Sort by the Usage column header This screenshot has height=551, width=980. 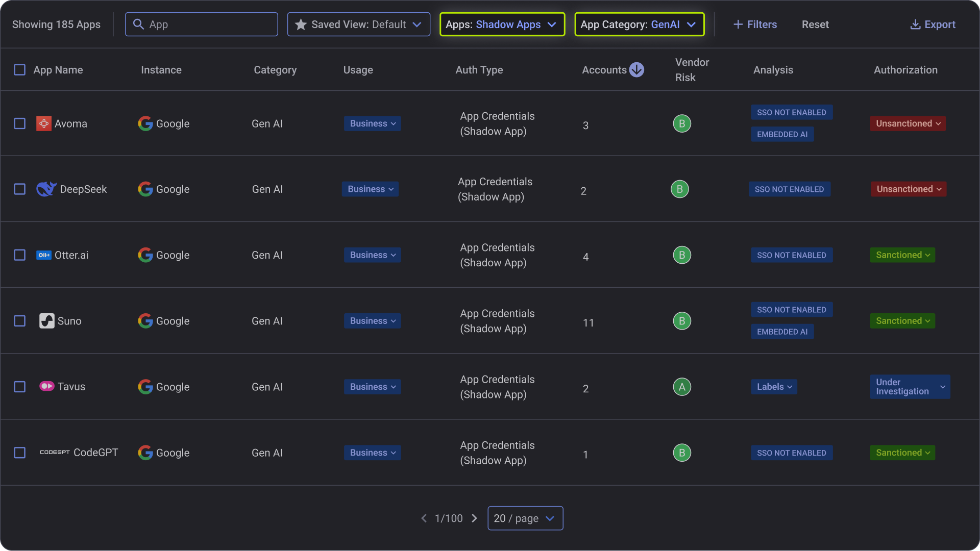click(x=358, y=70)
